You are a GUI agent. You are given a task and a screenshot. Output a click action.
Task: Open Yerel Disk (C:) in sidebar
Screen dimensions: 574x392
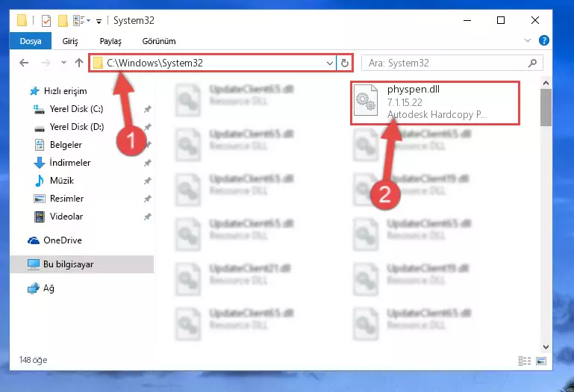tap(76, 109)
